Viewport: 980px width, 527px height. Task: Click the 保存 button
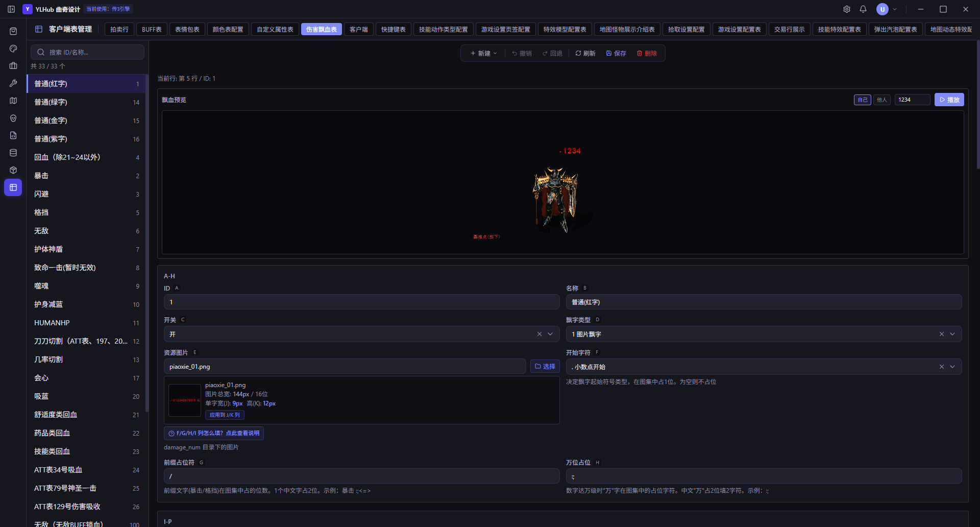click(616, 53)
